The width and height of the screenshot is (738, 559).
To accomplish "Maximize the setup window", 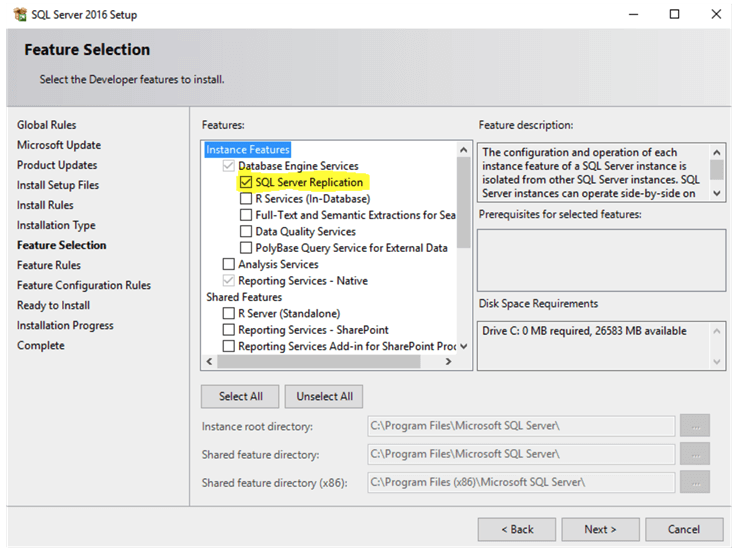I will (674, 14).
